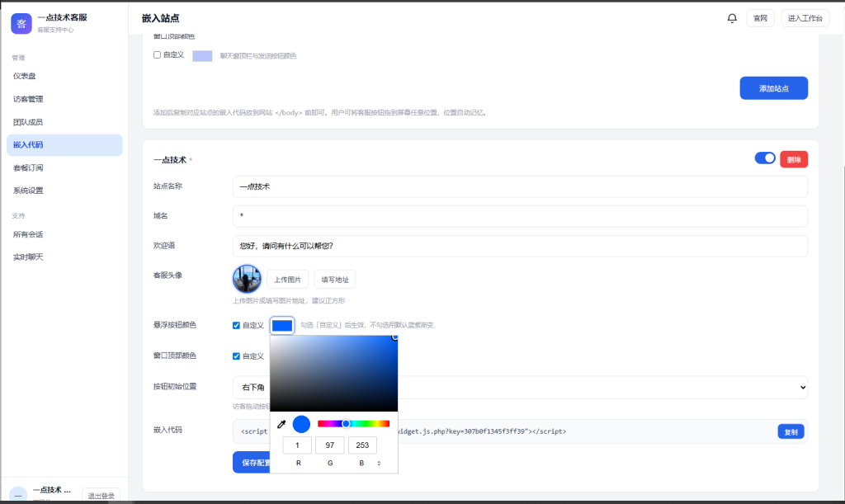Click the user avatar at bottom left
The height and width of the screenshot is (504, 845).
pyautogui.click(x=18, y=494)
